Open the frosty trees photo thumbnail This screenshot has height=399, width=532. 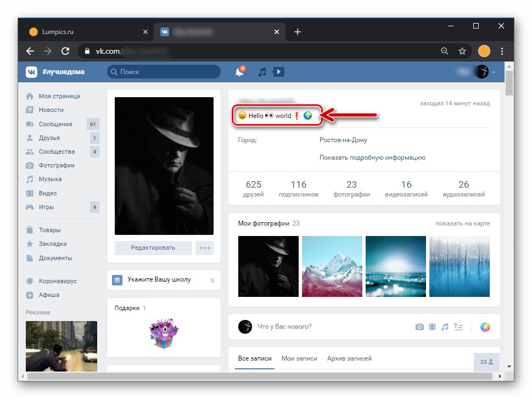click(x=460, y=266)
